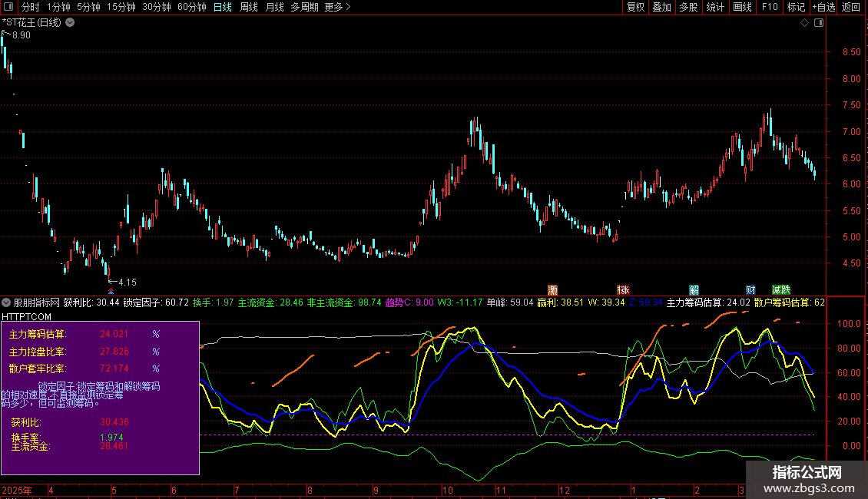Click the blue 财 event marker
This screenshot has width=868, height=499.
point(750,290)
